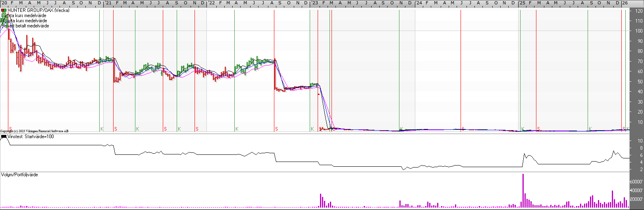644x210 pixels.
Task: Click the red S marker at September 2022
Action: [276, 129]
